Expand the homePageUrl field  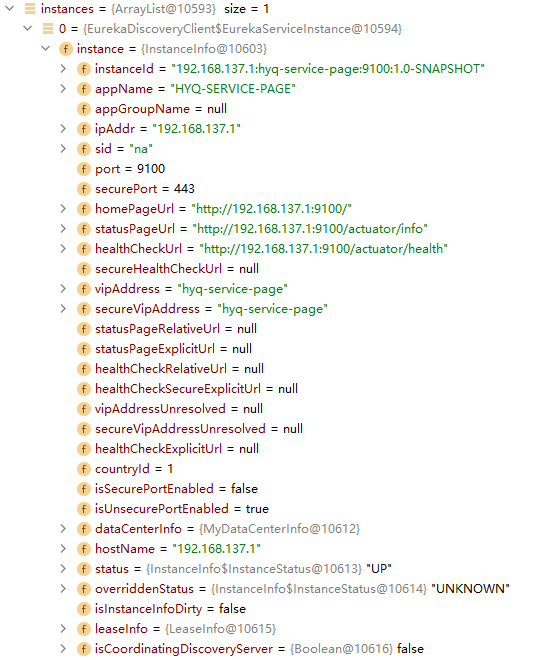[x=63, y=209]
